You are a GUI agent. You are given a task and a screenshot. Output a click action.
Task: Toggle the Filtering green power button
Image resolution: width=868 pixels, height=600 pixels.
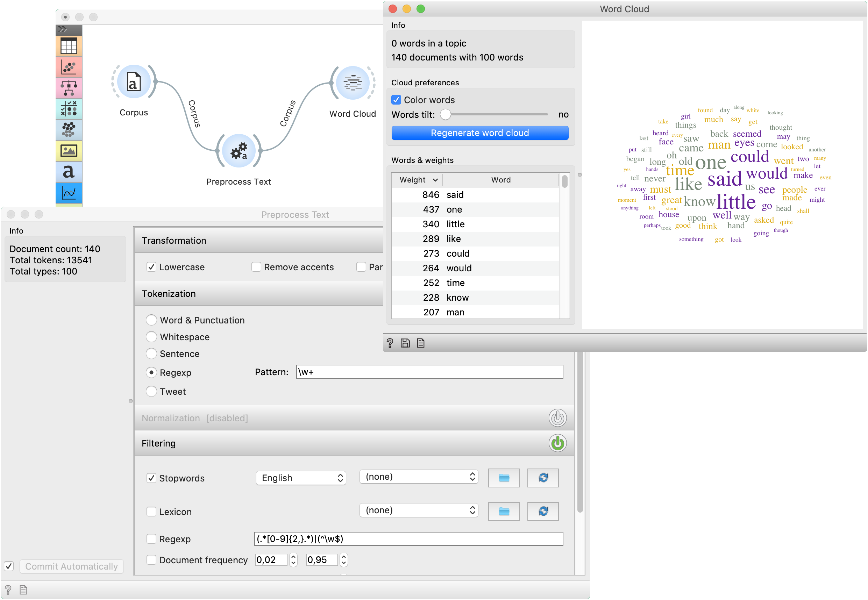pos(557,443)
